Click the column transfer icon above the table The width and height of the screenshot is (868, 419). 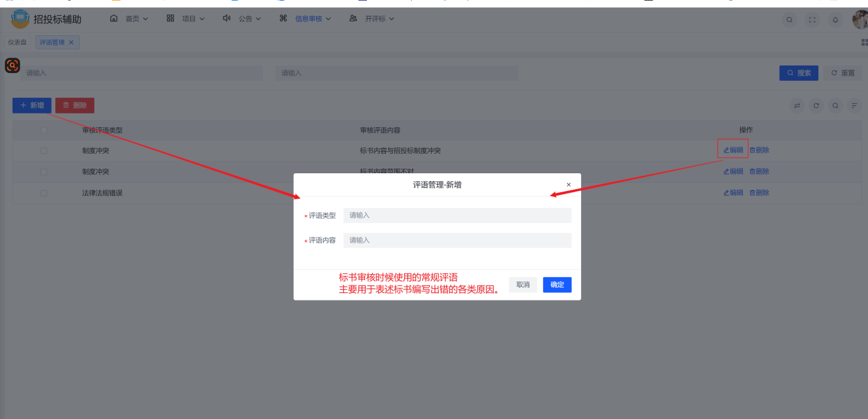(797, 105)
